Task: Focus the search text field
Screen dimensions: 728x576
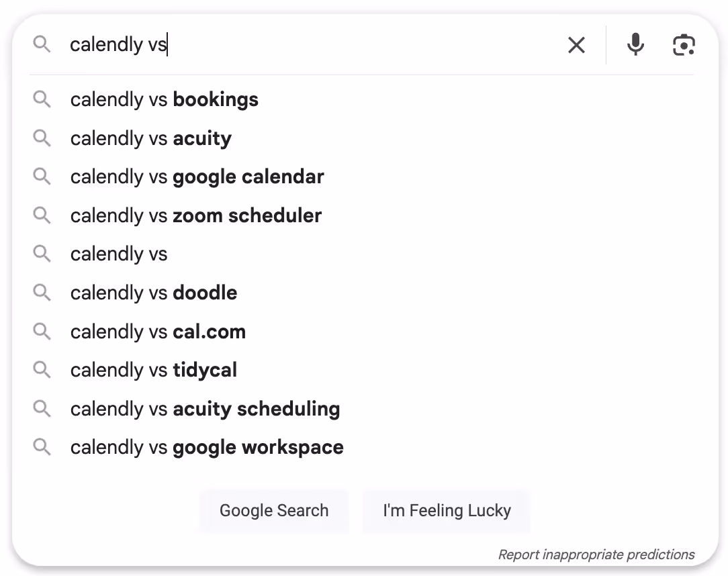Action: coord(309,45)
